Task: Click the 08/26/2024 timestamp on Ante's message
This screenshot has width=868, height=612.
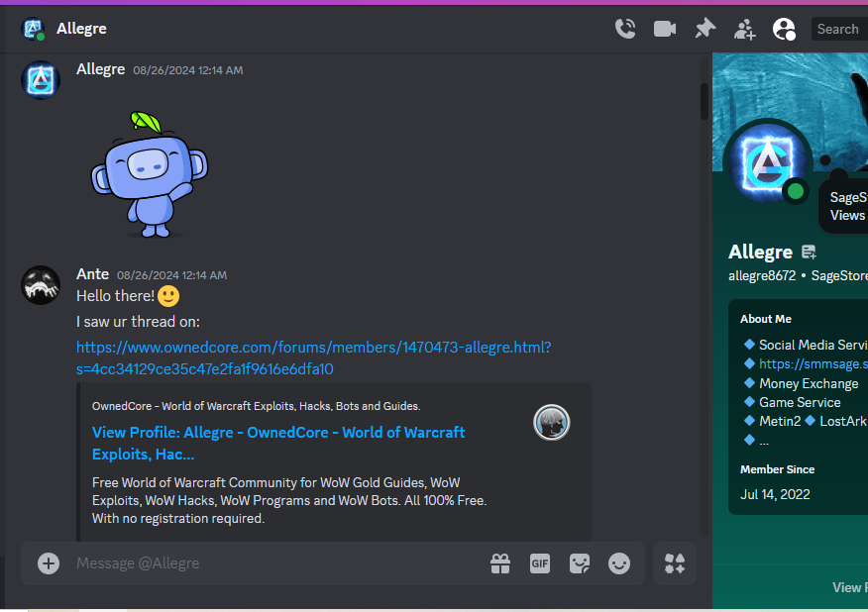Action: click(x=171, y=275)
